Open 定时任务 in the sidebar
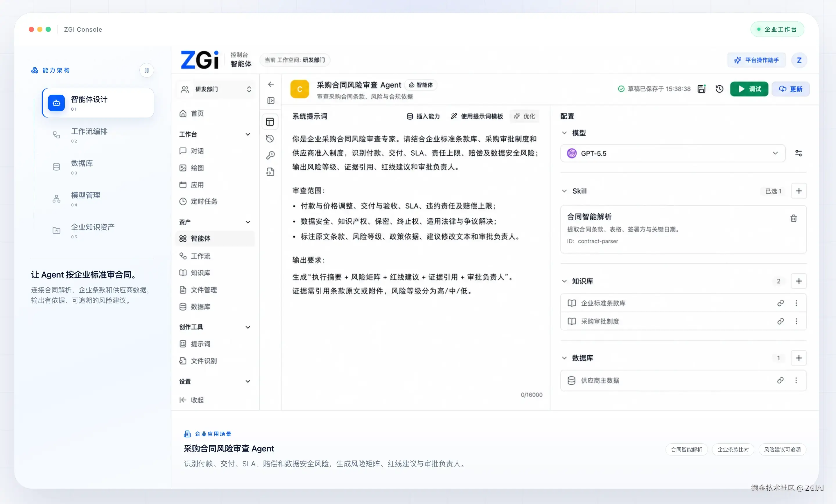The image size is (836, 504). [x=216, y=201]
